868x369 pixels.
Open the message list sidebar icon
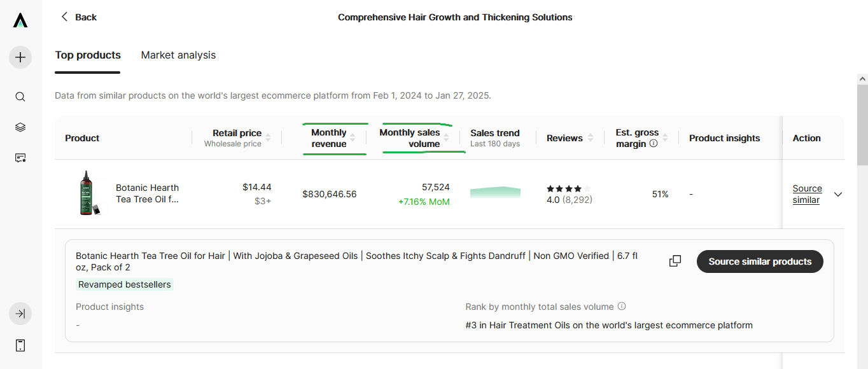pos(20,158)
